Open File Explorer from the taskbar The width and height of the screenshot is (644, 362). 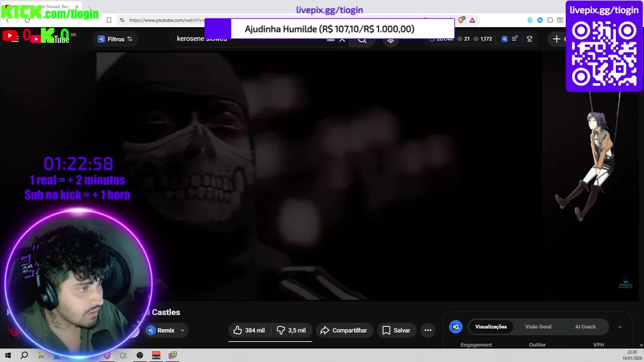click(41, 355)
